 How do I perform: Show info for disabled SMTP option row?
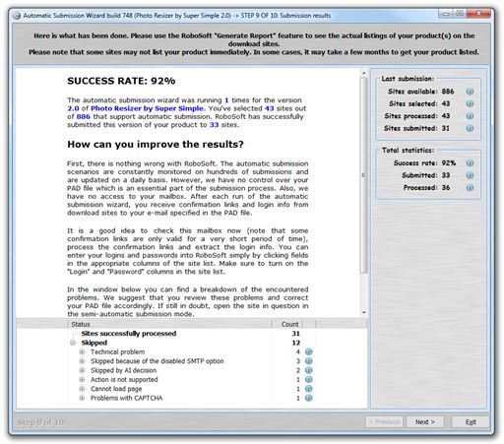click(308, 361)
